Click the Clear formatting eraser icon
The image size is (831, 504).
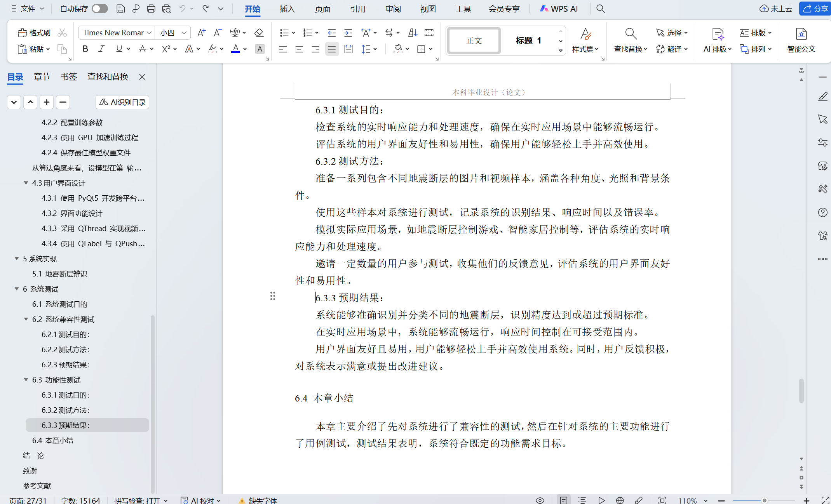pyautogui.click(x=259, y=33)
